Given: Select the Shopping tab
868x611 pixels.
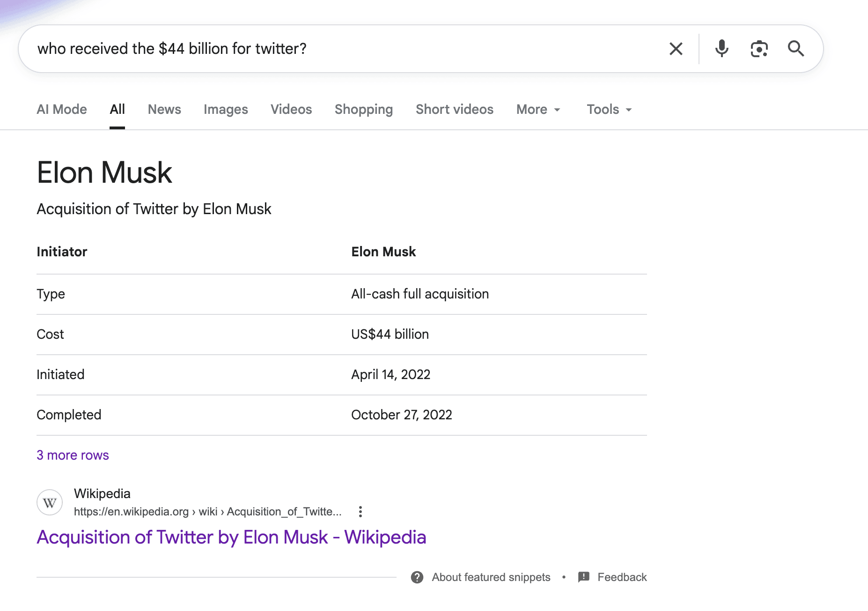Looking at the screenshot, I should point(364,110).
